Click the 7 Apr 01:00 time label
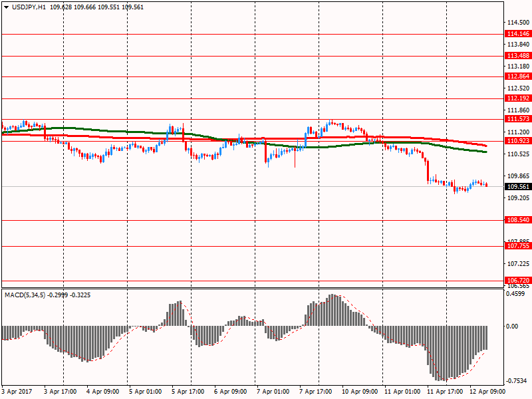 click(x=273, y=392)
